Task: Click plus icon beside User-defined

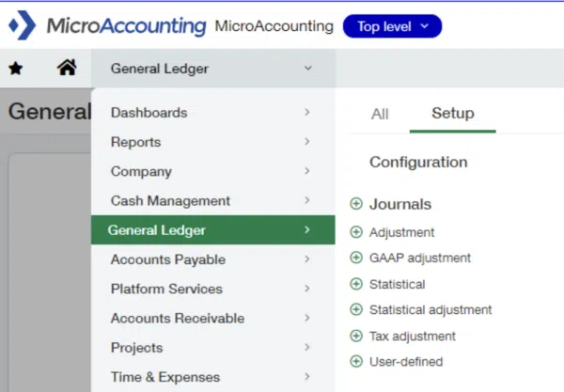Action: point(356,361)
